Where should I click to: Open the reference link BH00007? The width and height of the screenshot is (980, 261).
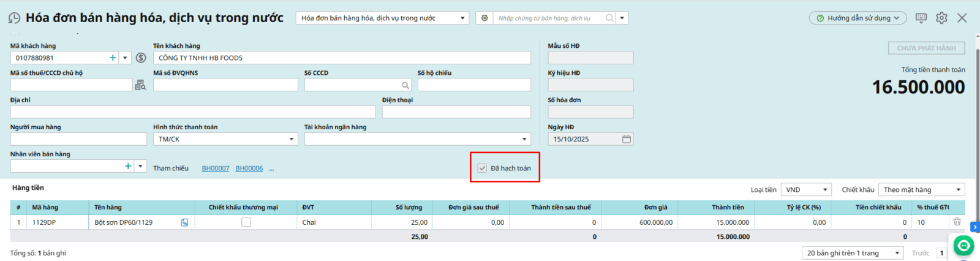[216, 168]
